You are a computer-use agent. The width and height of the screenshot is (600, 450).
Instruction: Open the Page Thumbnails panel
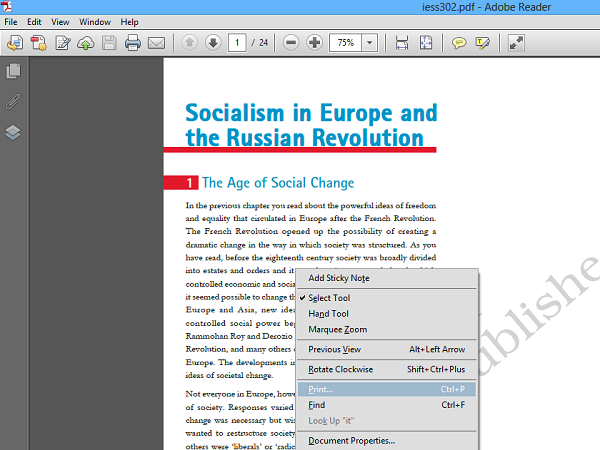click(14, 71)
